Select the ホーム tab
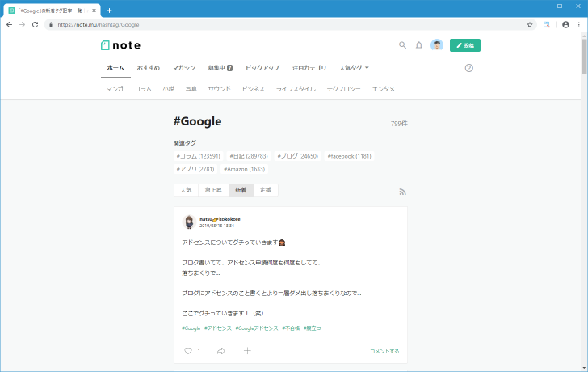588x372 pixels. [115, 68]
